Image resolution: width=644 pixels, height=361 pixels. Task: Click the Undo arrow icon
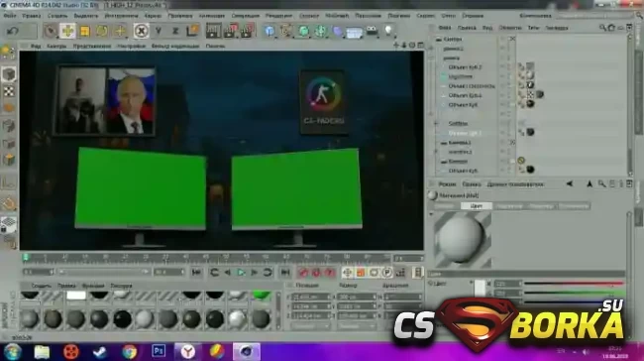coord(13,31)
